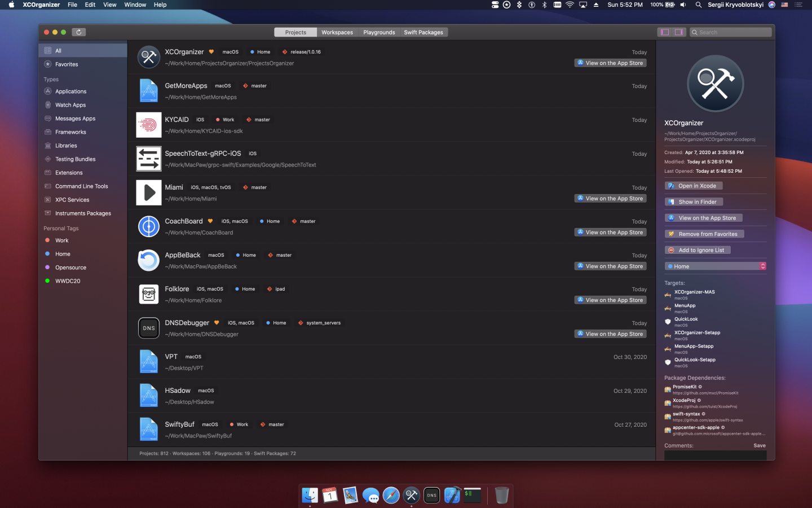
Task: Click Show in Finder button
Action: (694, 202)
